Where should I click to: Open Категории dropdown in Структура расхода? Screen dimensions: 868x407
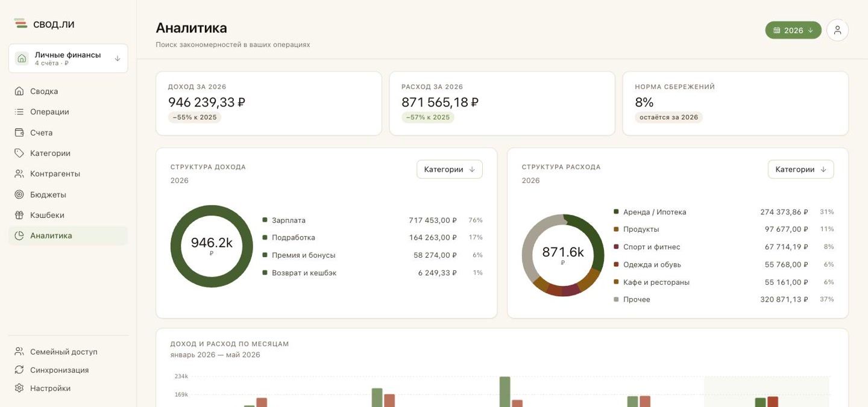pos(801,169)
